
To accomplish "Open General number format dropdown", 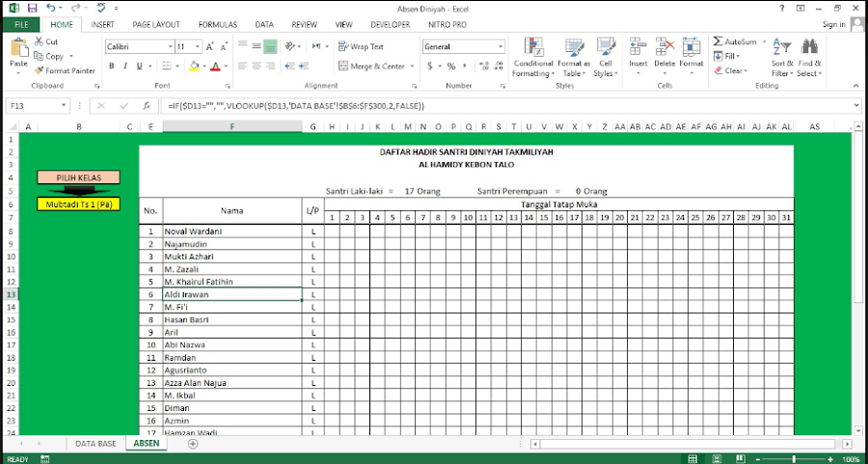I will (501, 47).
